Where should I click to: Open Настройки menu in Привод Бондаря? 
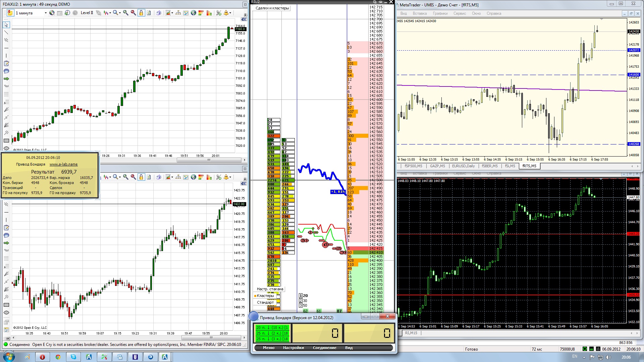coord(293,348)
